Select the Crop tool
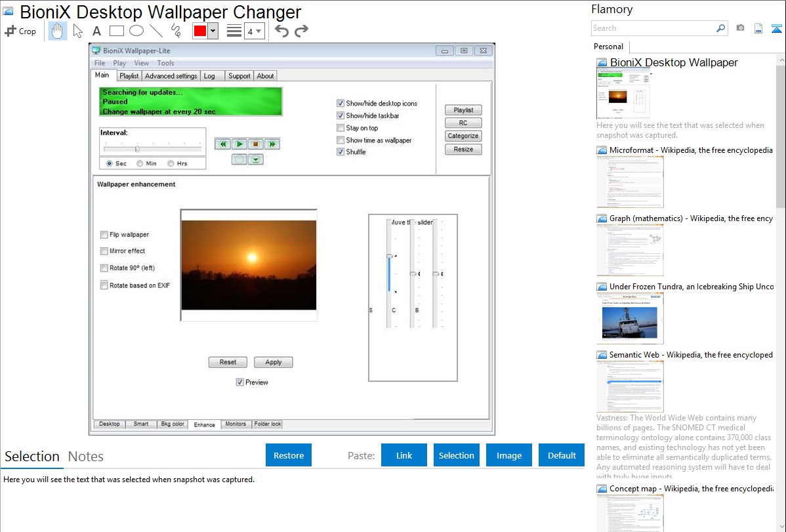 (20, 31)
